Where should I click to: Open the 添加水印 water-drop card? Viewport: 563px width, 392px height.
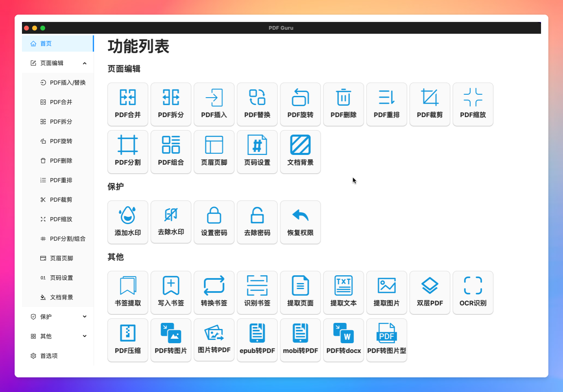128,222
